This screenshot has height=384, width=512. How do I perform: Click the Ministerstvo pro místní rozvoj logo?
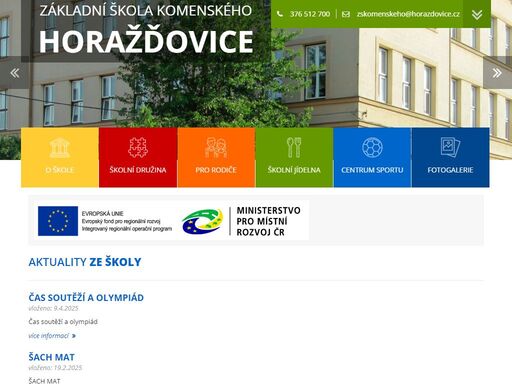tap(241, 221)
